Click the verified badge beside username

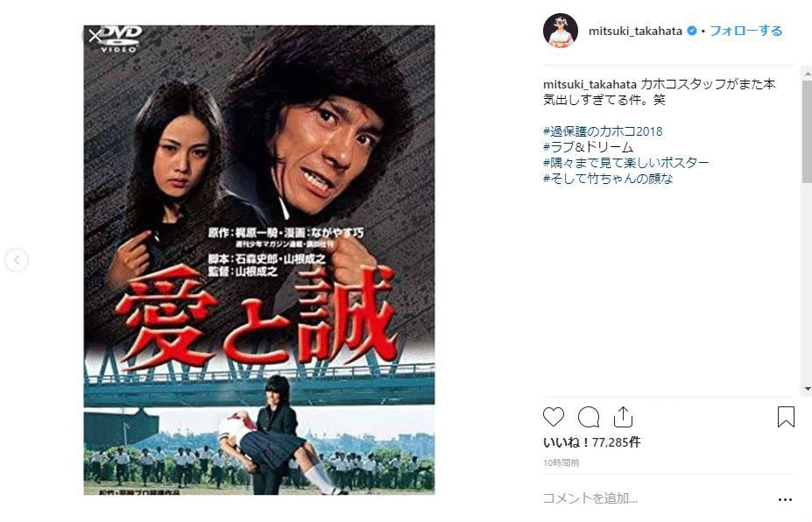[x=691, y=31]
